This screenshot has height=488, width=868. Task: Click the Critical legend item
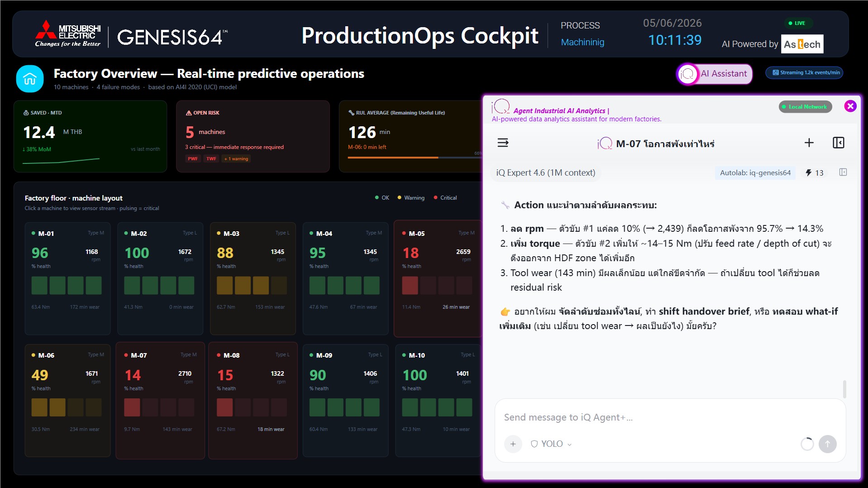tap(445, 198)
